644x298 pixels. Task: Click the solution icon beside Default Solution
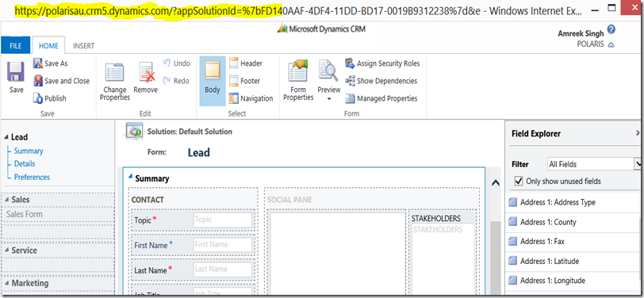tap(134, 132)
